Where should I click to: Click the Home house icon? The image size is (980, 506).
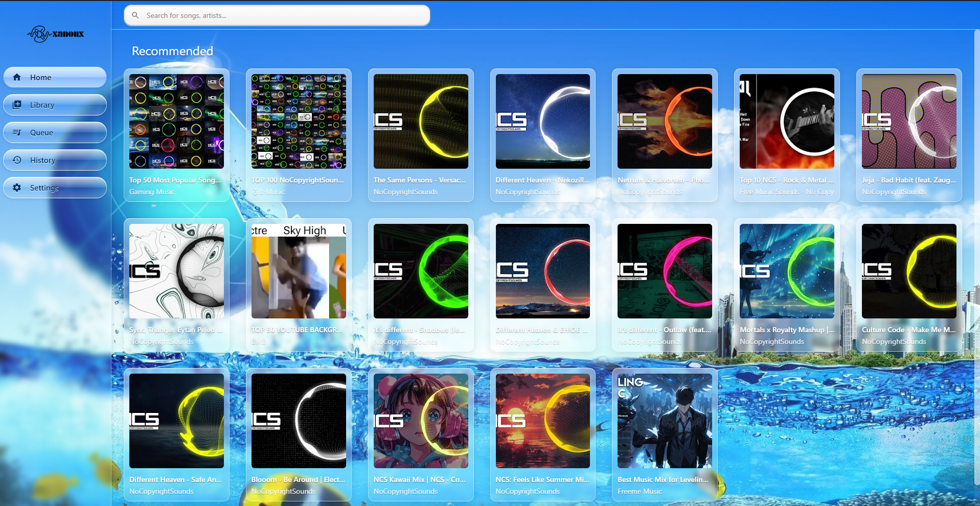pyautogui.click(x=17, y=77)
